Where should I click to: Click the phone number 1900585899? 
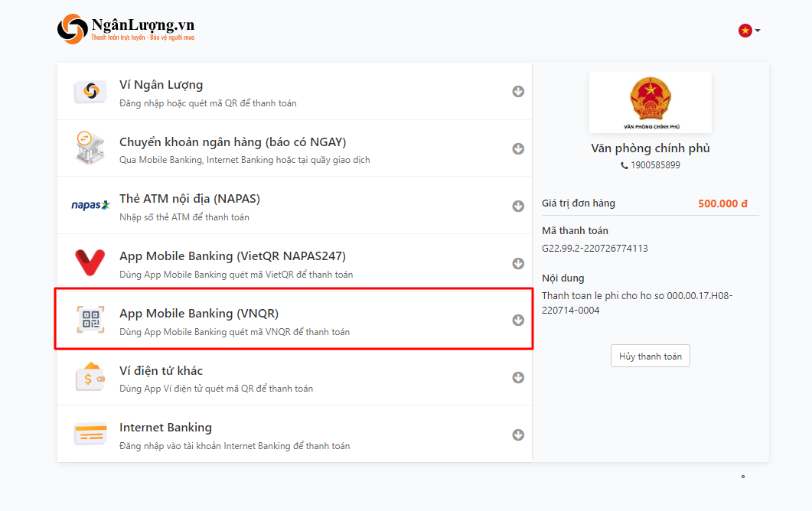[x=655, y=165]
